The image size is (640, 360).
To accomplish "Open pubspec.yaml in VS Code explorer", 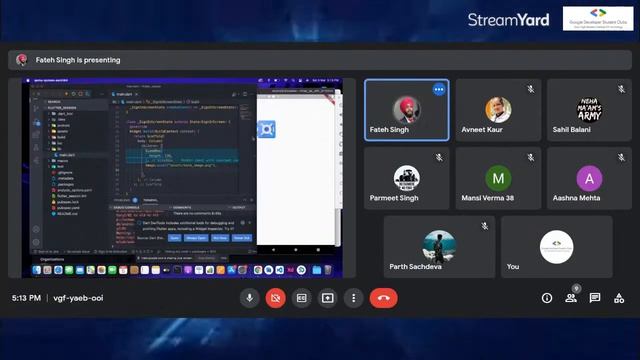I will coord(68,208).
